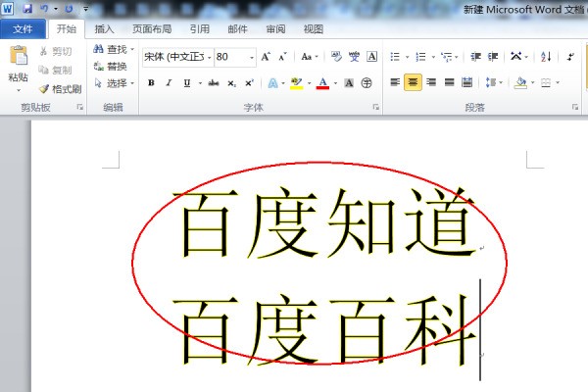
Task: Toggle underline formatting U
Action: coord(187,83)
